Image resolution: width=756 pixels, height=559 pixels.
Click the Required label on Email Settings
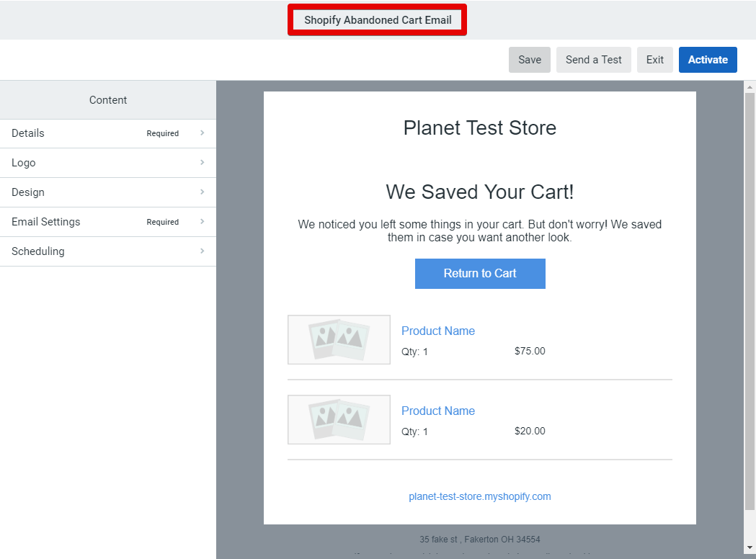[162, 222]
